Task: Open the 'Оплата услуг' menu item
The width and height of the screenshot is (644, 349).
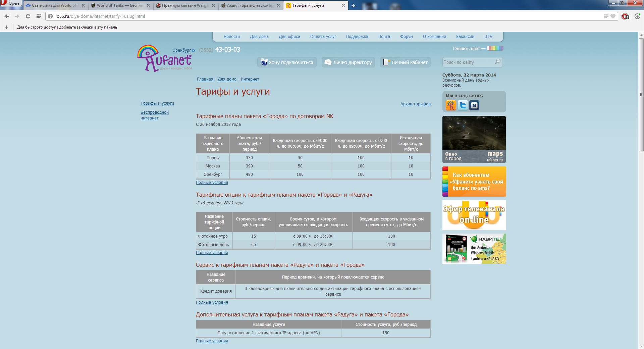Action: point(323,37)
